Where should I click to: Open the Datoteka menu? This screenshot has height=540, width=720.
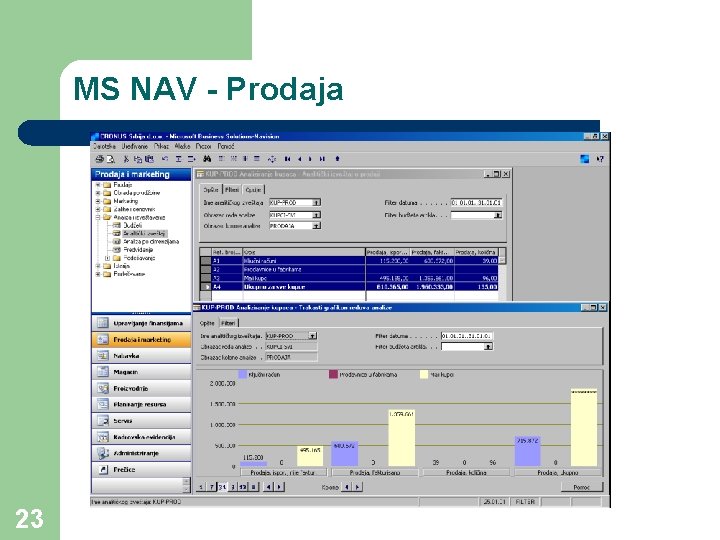tap(104, 146)
